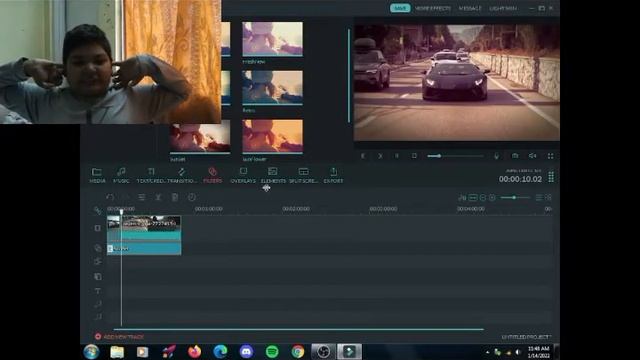Select the filter clip on timeline

pos(144,249)
